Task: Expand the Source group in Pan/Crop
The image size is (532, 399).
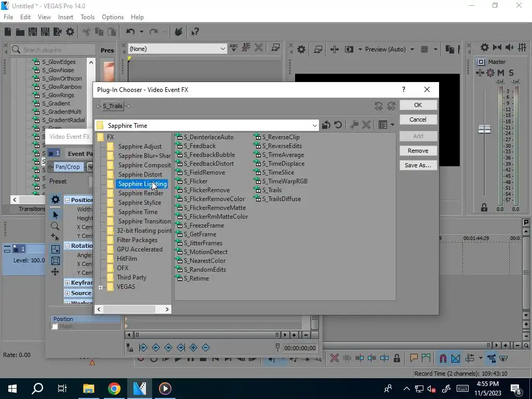Action: (67, 293)
